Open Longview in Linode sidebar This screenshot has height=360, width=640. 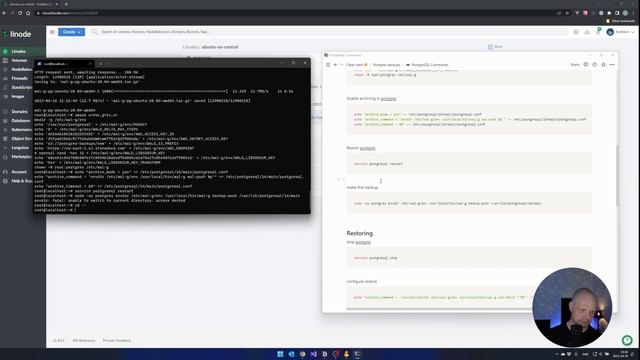click(x=20, y=148)
